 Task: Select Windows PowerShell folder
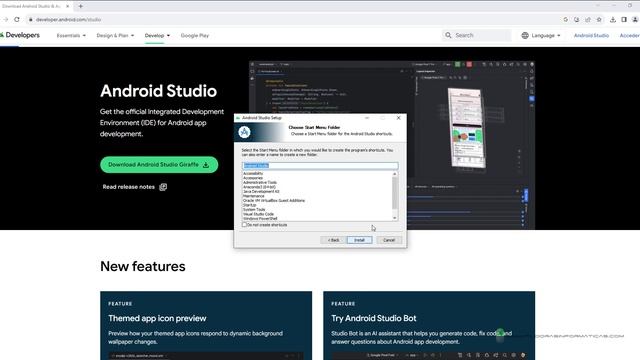(x=260, y=218)
